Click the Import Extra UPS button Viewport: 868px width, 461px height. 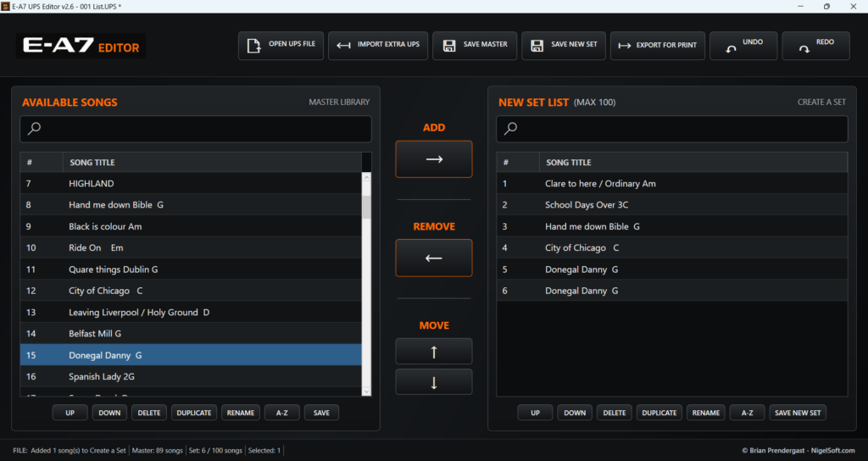pyautogui.click(x=378, y=46)
